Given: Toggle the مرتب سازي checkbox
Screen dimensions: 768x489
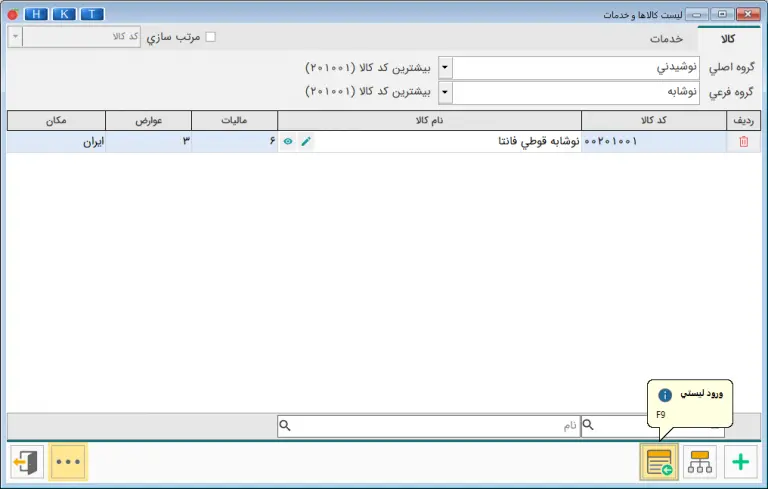Looking at the screenshot, I should tap(211, 37).
